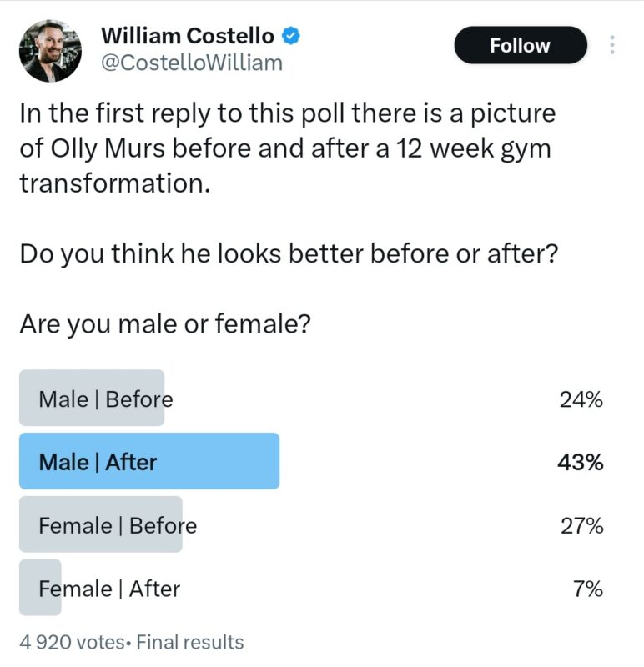The image size is (644, 667).
Task: Click the blue verified badge
Action: point(291,36)
